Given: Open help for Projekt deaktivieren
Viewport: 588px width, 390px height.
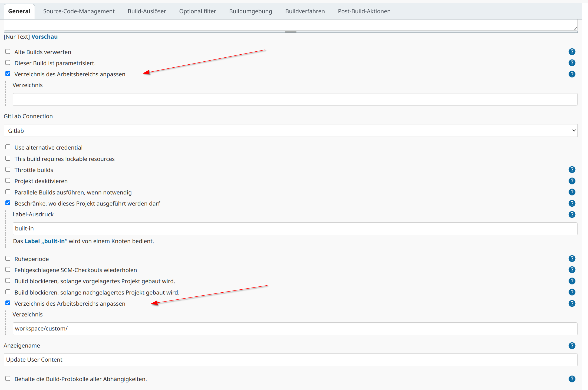Looking at the screenshot, I should 572,181.
